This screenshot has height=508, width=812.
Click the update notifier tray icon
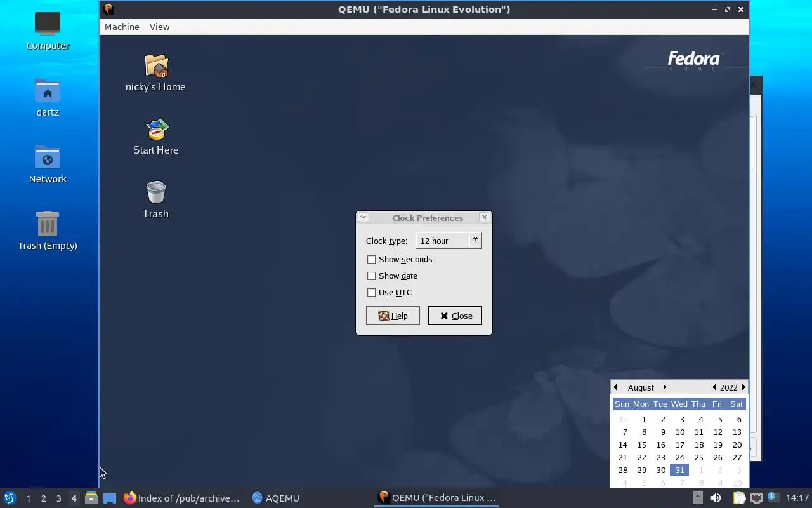(772, 497)
